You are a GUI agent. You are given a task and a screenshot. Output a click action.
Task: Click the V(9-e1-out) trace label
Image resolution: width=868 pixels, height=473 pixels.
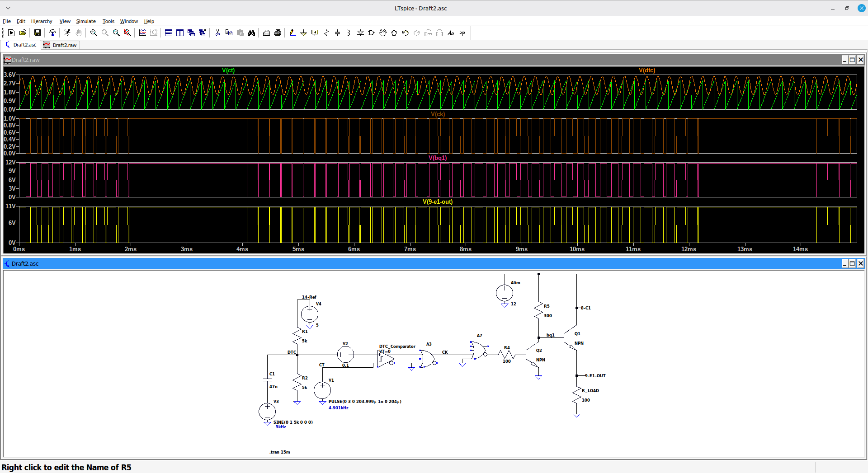tap(438, 201)
